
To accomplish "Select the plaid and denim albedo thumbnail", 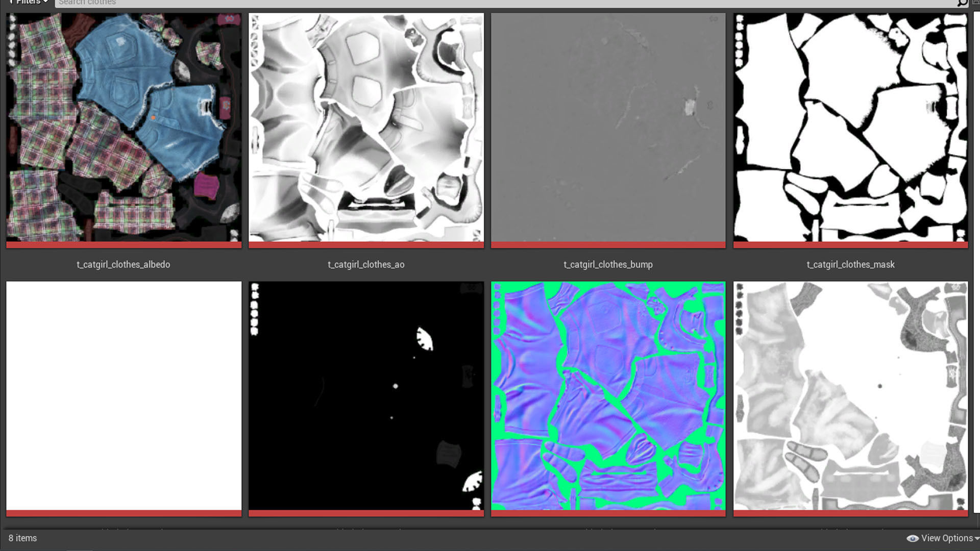I will (124, 128).
